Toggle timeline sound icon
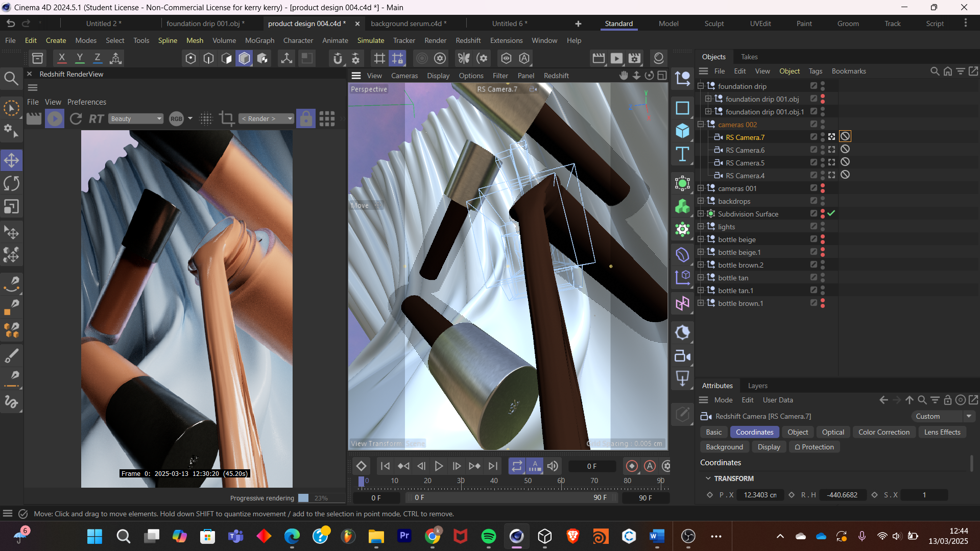The width and height of the screenshot is (980, 551). tap(553, 466)
